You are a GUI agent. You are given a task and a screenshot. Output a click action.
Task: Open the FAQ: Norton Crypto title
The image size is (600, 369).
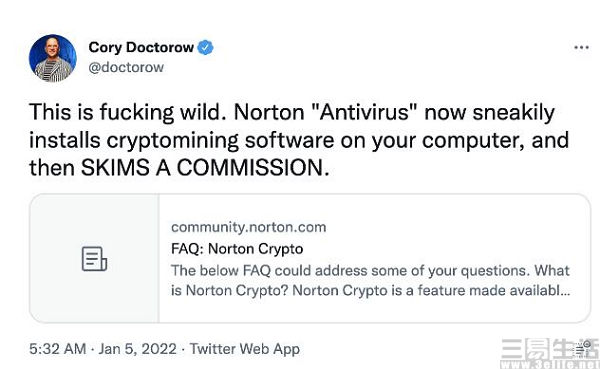[x=237, y=249]
